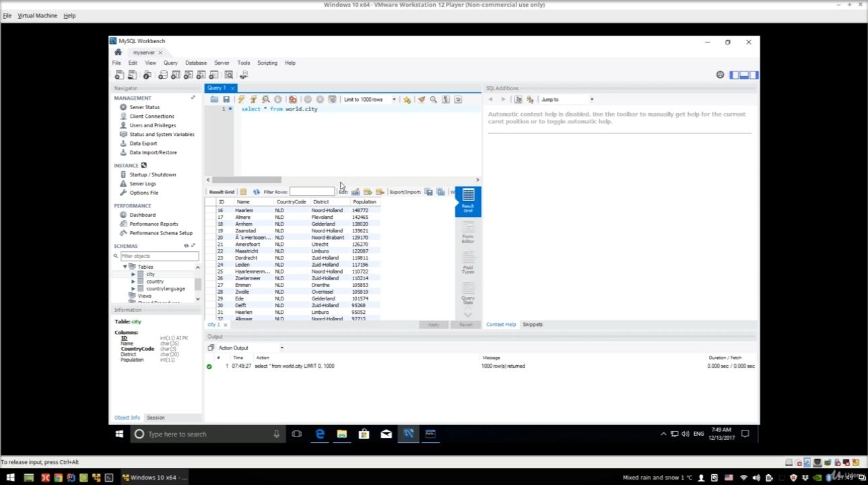Switch to the Snippets tab
The image size is (868, 485).
pyautogui.click(x=533, y=325)
